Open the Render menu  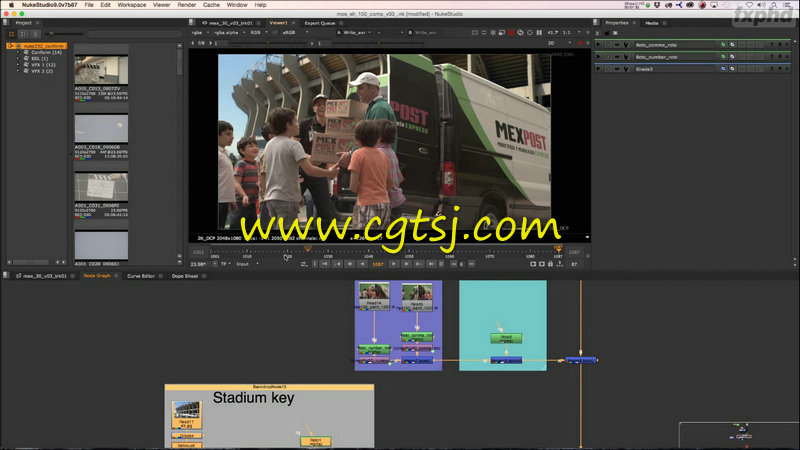[x=187, y=5]
